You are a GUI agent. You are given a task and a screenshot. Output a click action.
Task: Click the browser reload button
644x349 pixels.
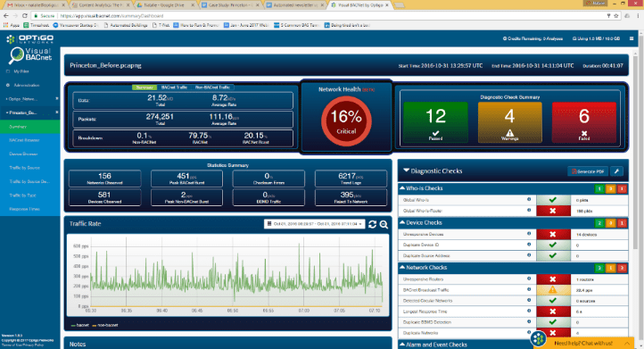tap(25, 16)
